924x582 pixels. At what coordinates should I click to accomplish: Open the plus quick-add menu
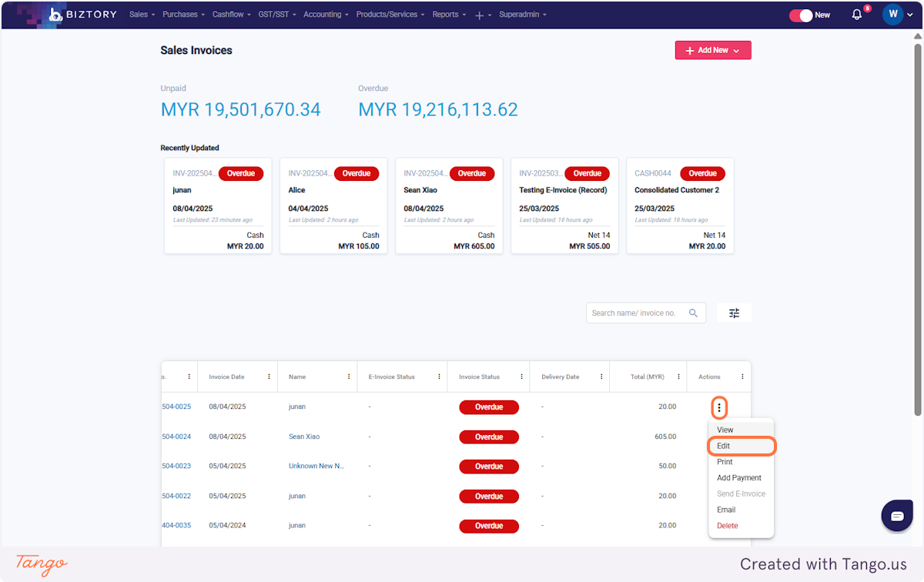point(483,15)
